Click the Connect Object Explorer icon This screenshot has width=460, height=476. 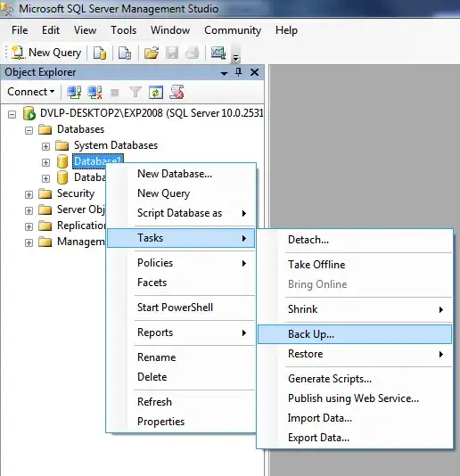pyautogui.click(x=74, y=92)
